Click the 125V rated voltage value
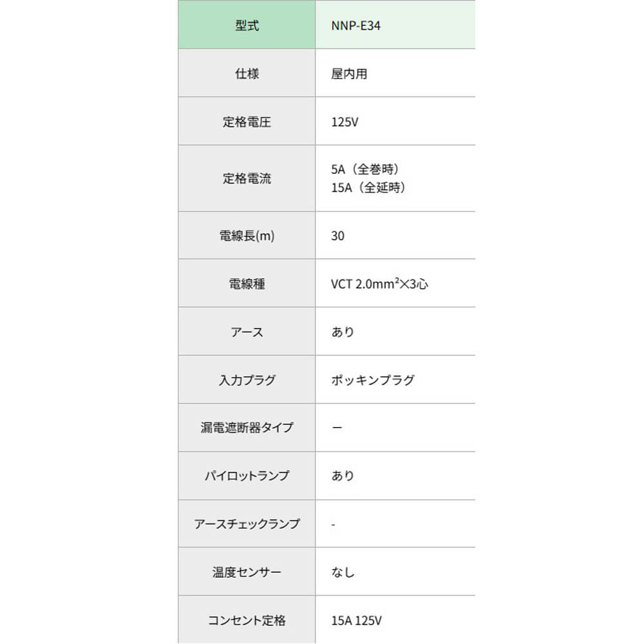This screenshot has height=644, width=644. [345, 122]
